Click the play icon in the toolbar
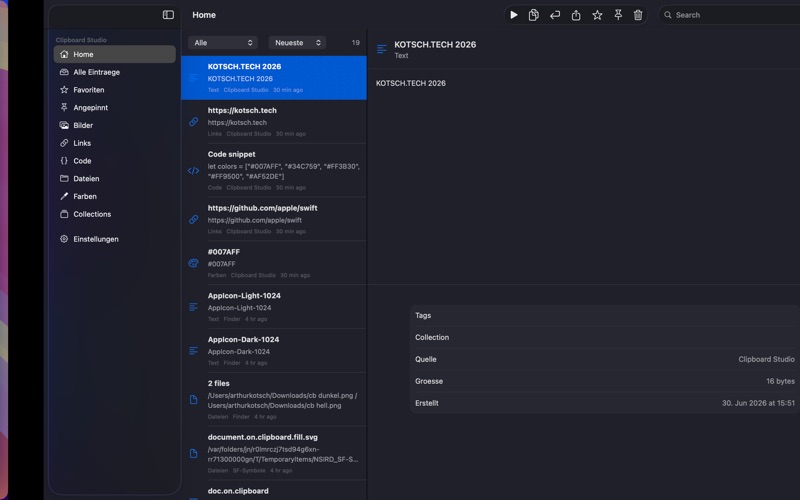This screenshot has height=500, width=800. [514, 15]
